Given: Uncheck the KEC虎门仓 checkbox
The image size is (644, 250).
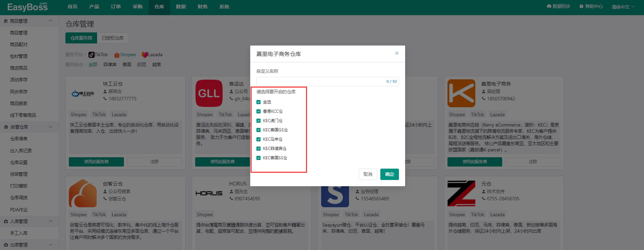Looking at the screenshot, I should pos(258,121).
